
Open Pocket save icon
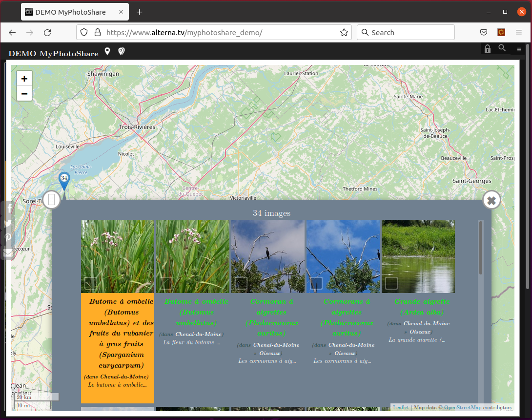pos(484,33)
